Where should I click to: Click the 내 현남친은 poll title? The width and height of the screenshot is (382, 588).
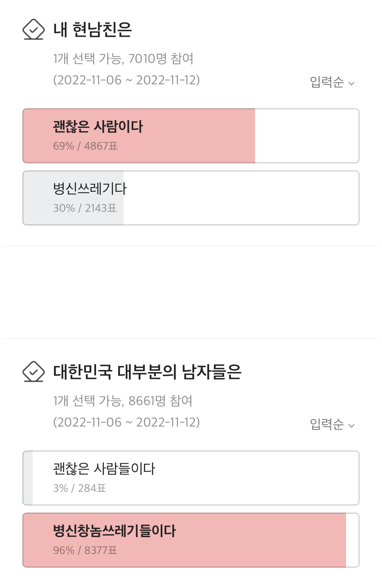pyautogui.click(x=92, y=30)
